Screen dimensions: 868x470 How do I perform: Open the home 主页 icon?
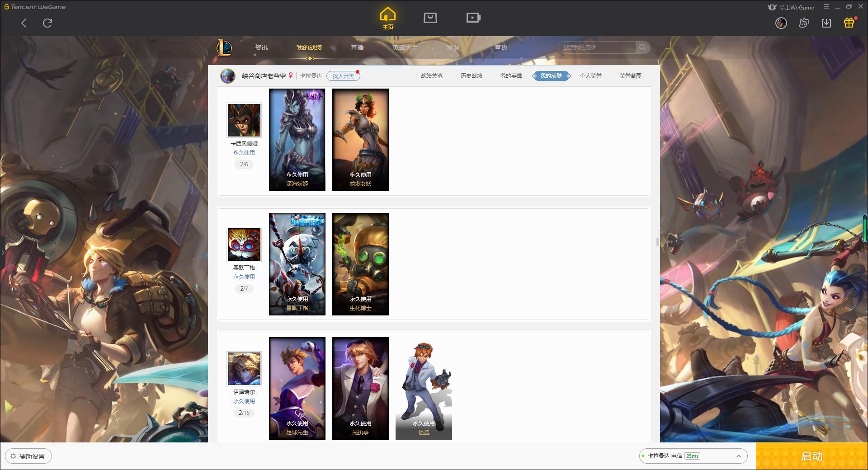388,19
